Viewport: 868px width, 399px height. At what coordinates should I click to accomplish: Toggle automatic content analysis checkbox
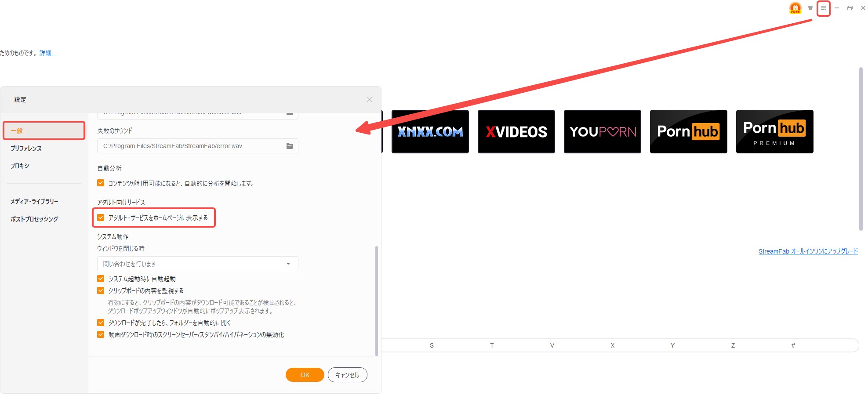click(x=101, y=183)
